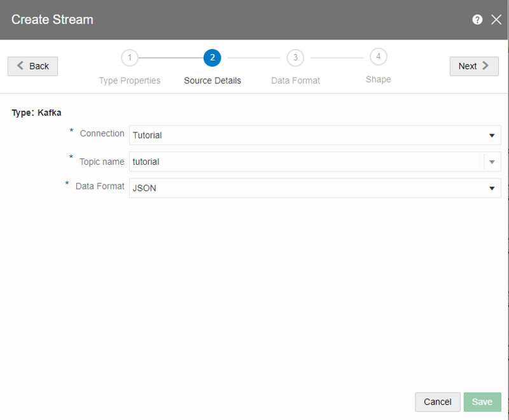
Task: Switch to Type Properties step label
Action: (x=130, y=81)
